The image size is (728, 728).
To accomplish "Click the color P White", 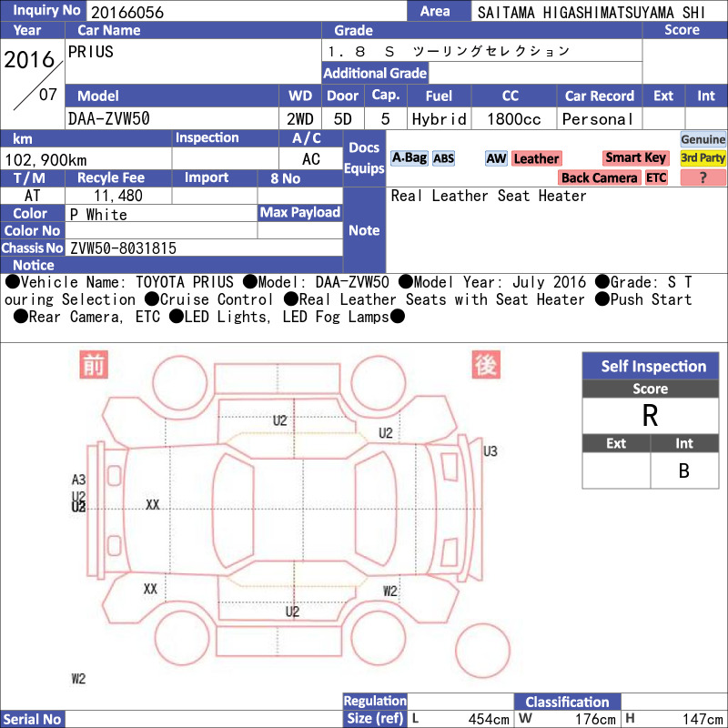I will [98, 215].
